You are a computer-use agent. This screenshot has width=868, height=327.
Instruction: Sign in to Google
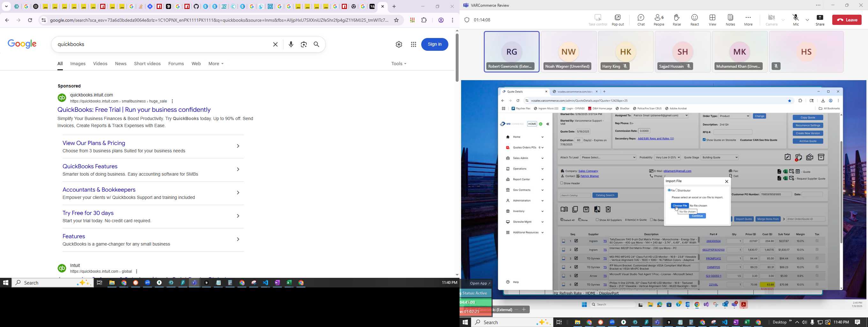(435, 44)
